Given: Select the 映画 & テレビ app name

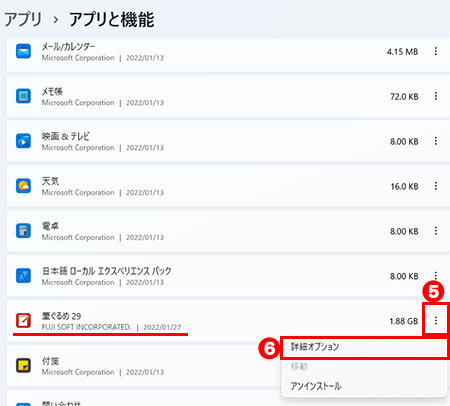Looking at the screenshot, I should pos(66,136).
